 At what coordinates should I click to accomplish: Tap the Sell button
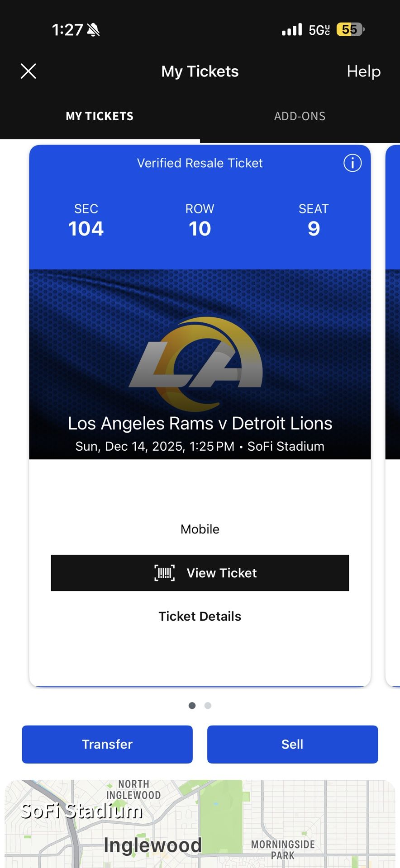pyautogui.click(x=292, y=744)
